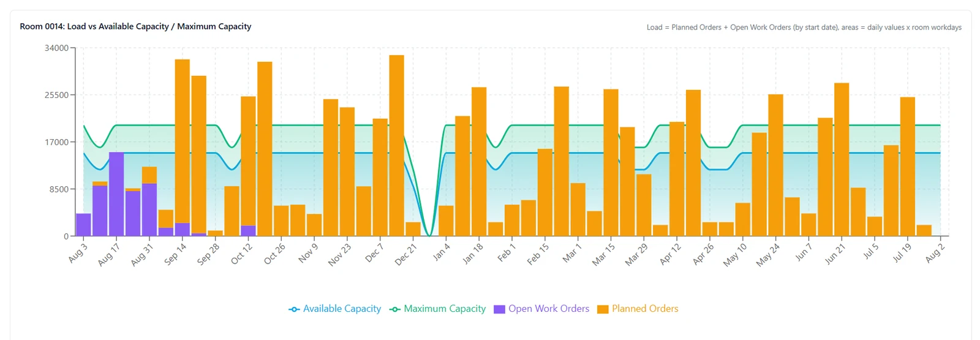
Task: Click the Jun 21 x-axis label
Action: (834, 254)
